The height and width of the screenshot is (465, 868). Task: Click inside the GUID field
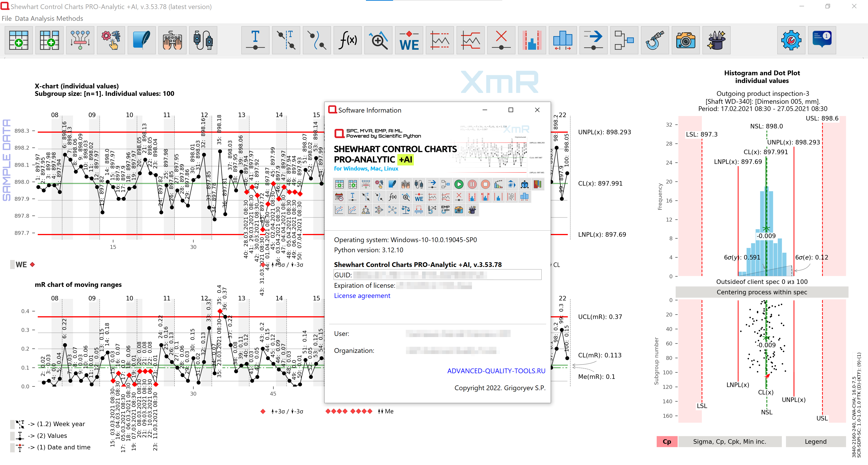(x=437, y=275)
